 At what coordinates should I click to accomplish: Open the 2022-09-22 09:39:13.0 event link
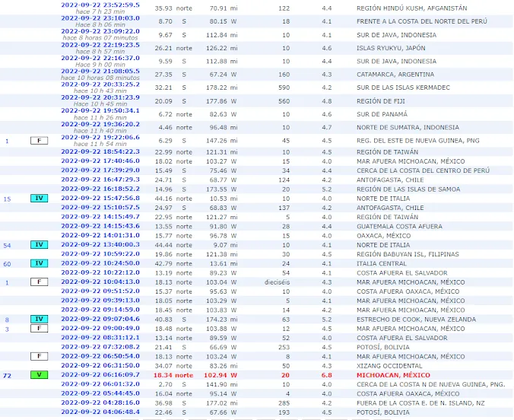click(100, 301)
